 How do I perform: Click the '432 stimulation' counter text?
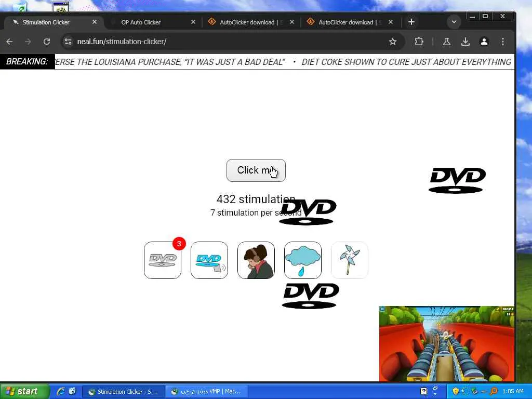point(256,199)
